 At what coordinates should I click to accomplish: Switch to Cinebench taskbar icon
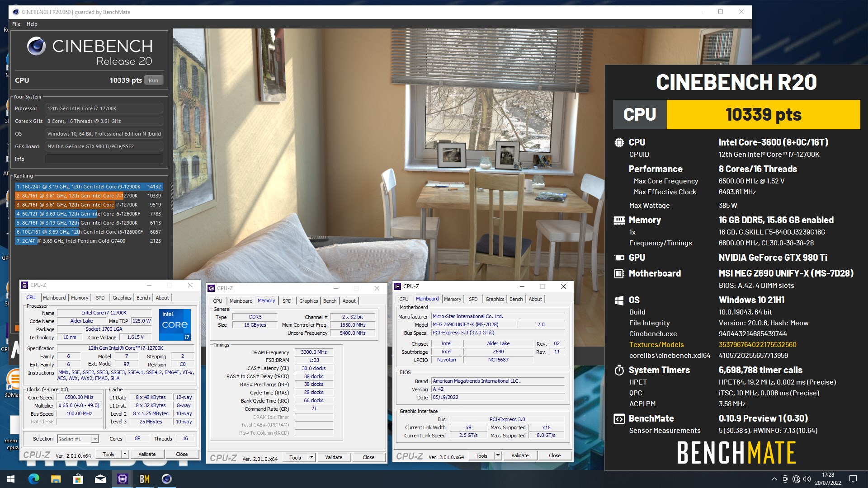point(166,479)
